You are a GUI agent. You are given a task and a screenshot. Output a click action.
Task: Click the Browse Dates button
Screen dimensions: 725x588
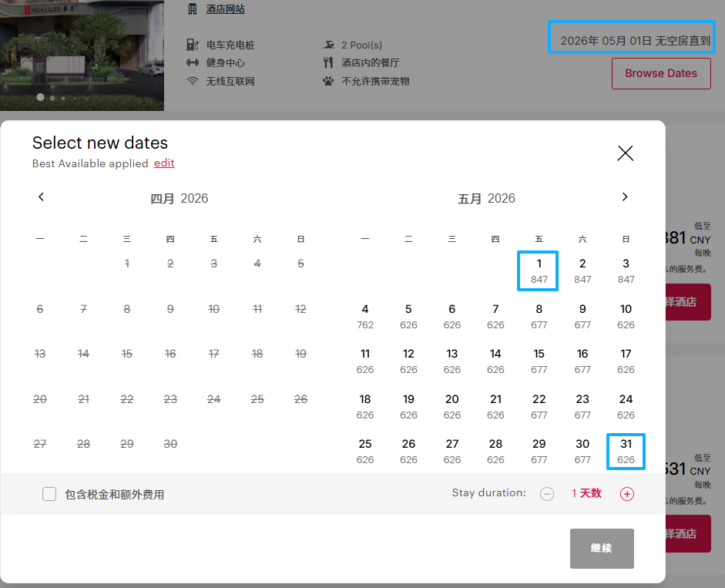(660, 73)
